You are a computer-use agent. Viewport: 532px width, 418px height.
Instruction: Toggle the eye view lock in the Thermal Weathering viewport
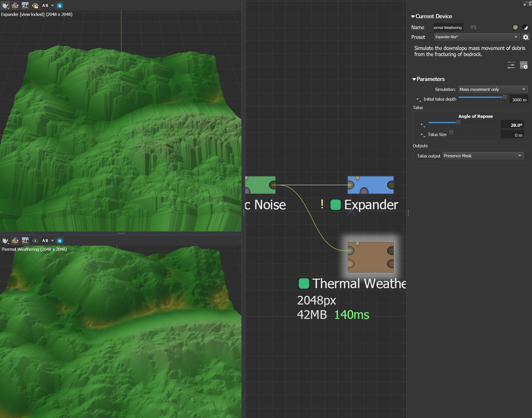click(x=35, y=240)
